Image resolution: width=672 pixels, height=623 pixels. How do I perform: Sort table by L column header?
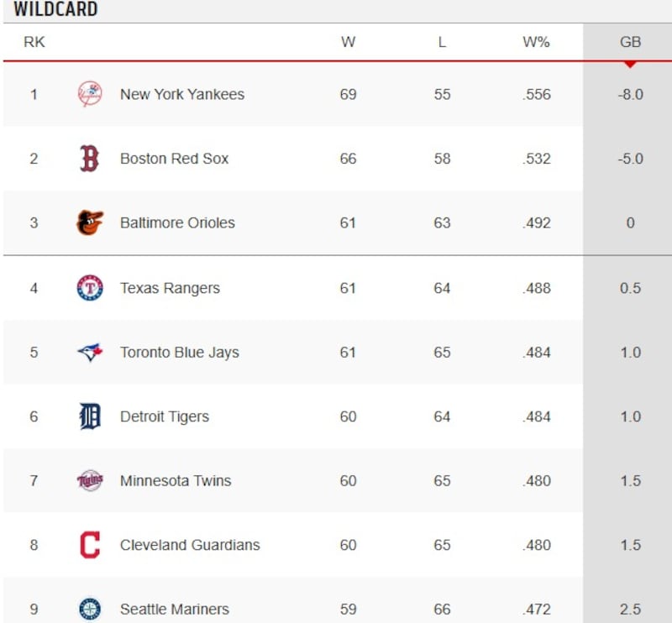coord(442,42)
